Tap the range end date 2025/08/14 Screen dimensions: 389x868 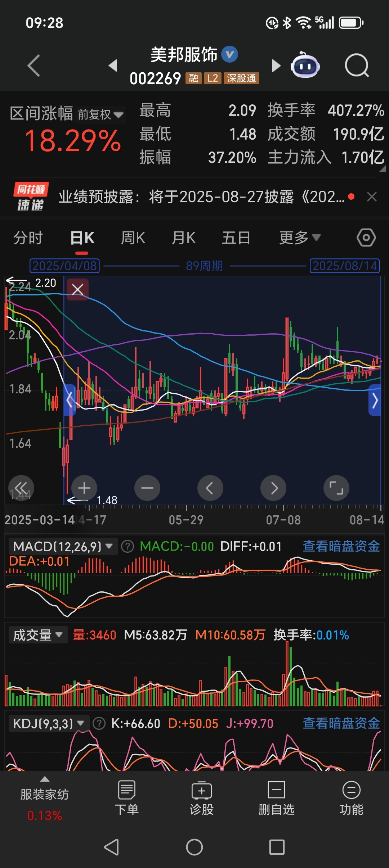coord(345,266)
